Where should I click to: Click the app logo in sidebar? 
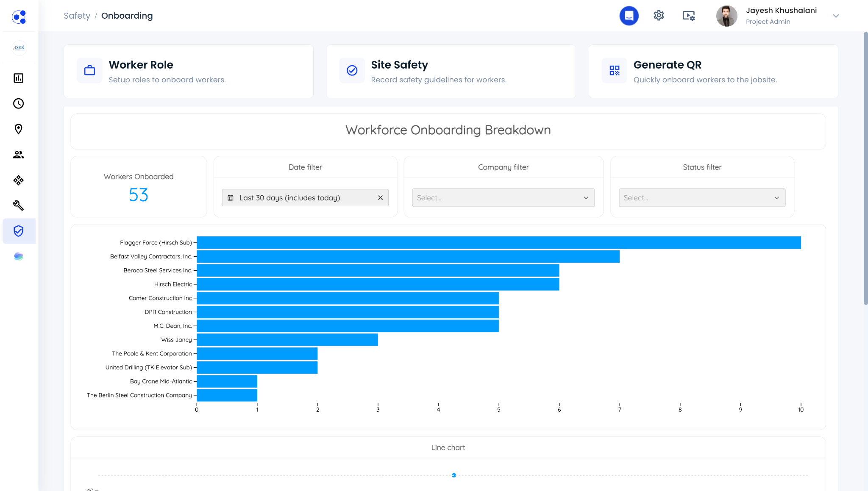(x=19, y=17)
